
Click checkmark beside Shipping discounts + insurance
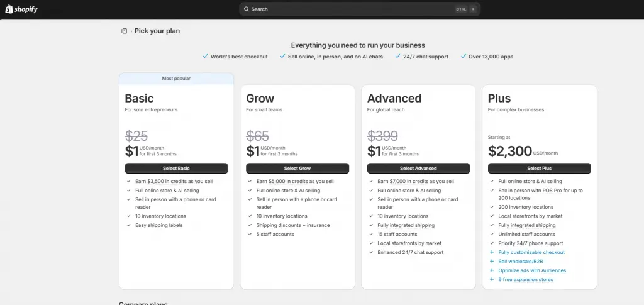coord(250,225)
